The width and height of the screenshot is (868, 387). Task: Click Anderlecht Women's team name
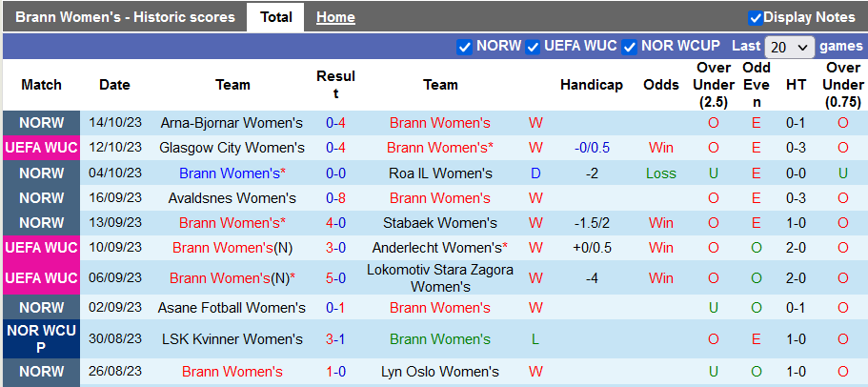pos(440,248)
